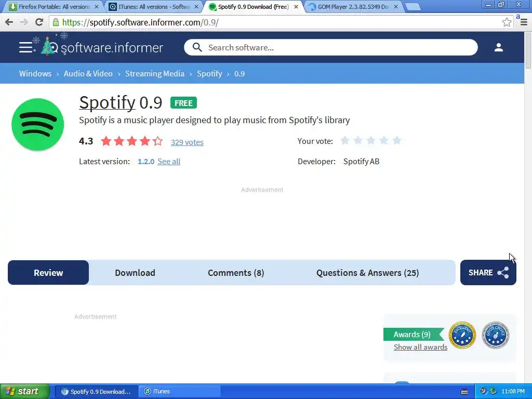Click the secure padlock icon
The image size is (532, 399).
point(56,22)
